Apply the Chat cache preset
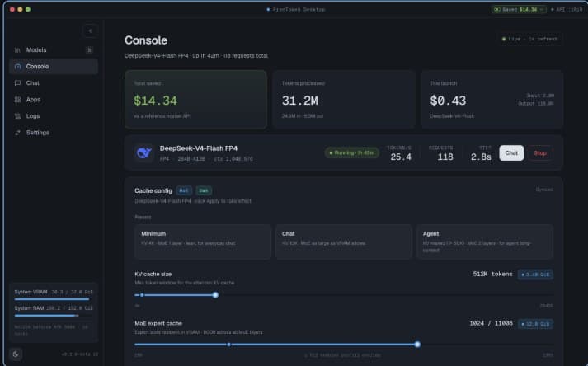This screenshot has width=588, height=366. [344, 242]
